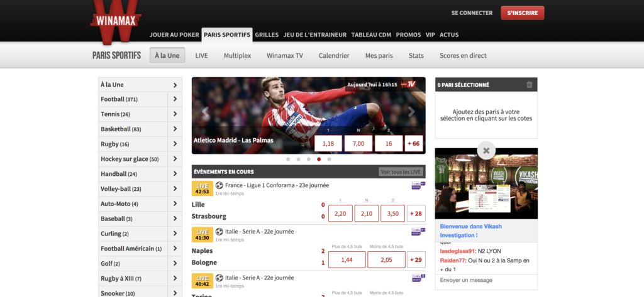Click Voir tous les LIVE button
Screen dimensions: 644x297
pos(401,172)
